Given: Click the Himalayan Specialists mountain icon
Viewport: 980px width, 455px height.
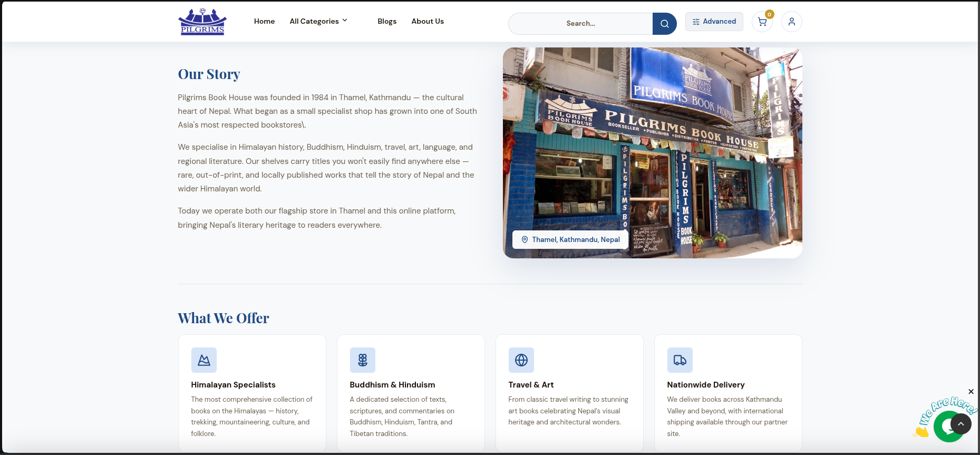Looking at the screenshot, I should [204, 360].
